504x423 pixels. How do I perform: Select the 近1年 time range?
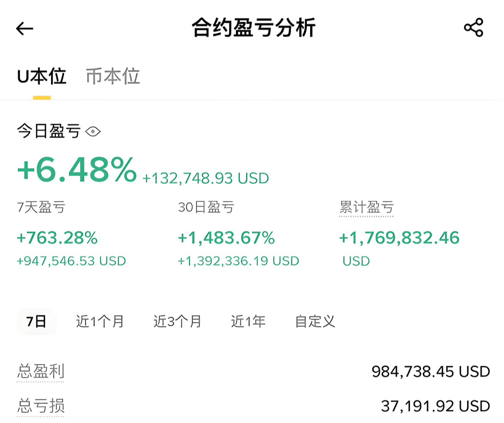point(248,321)
